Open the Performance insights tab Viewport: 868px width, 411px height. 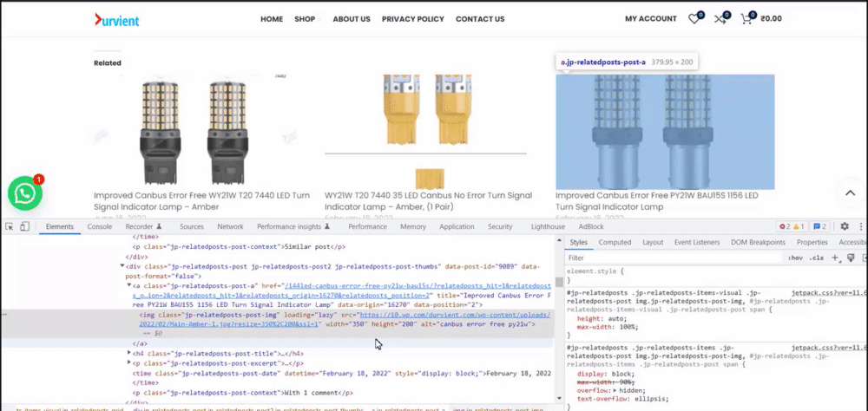(x=293, y=227)
